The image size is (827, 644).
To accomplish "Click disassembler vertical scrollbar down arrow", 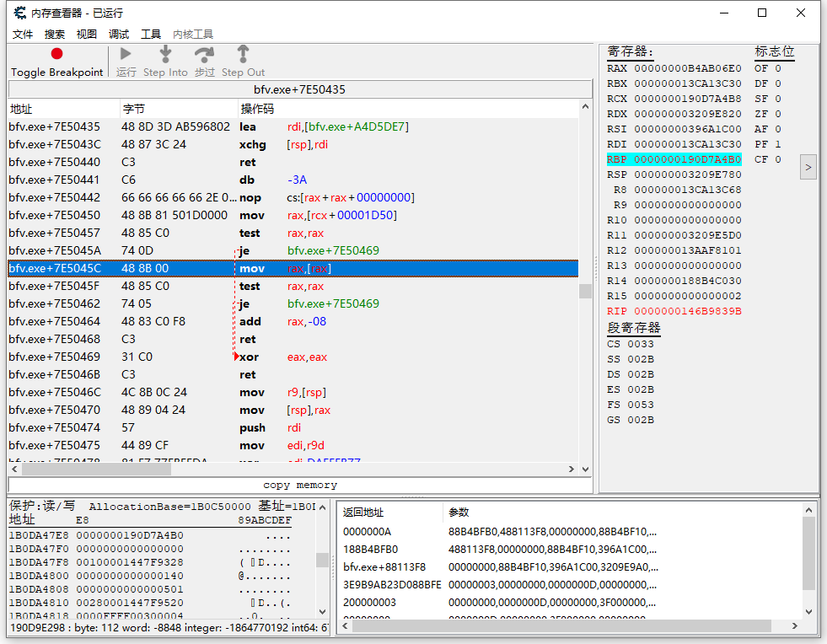I will coord(585,469).
